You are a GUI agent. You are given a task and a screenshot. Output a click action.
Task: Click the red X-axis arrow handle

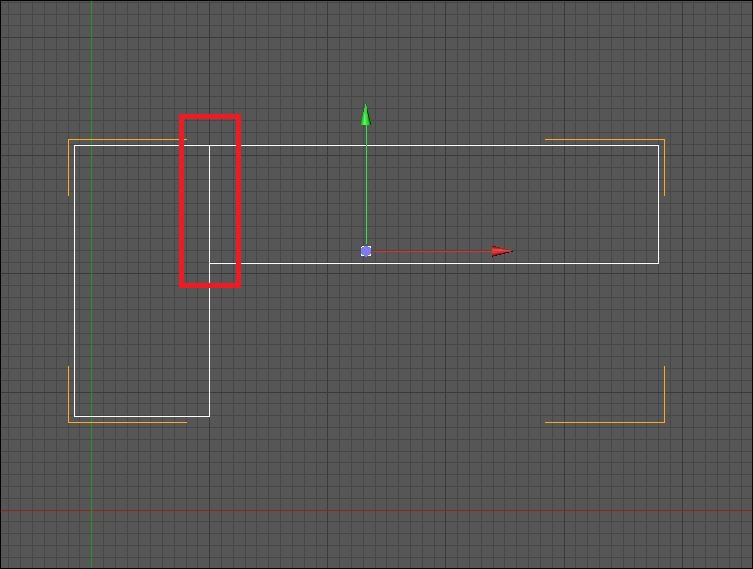tap(502, 251)
